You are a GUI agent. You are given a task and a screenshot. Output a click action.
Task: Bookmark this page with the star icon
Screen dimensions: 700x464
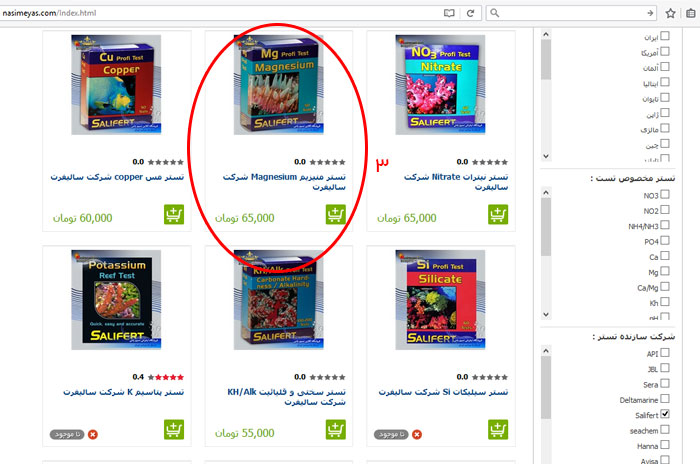[x=670, y=13]
